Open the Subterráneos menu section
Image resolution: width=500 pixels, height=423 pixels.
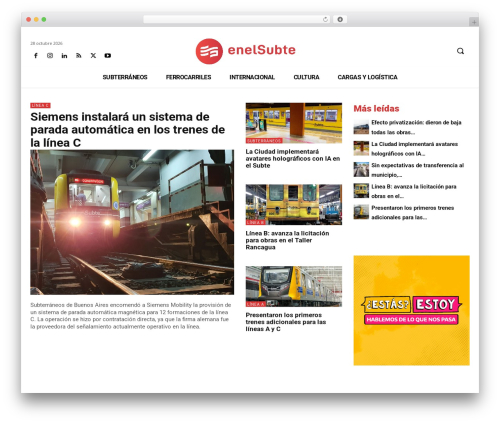pos(125,77)
